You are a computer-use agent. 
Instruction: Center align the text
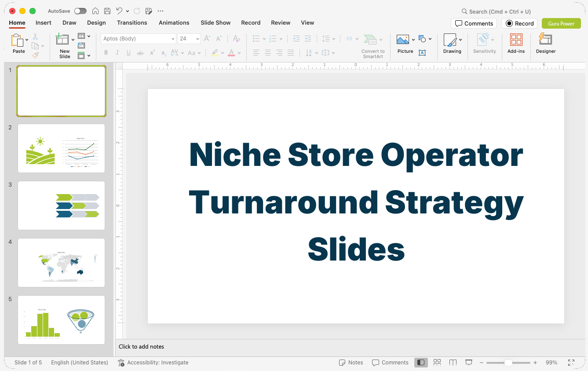tap(268, 53)
